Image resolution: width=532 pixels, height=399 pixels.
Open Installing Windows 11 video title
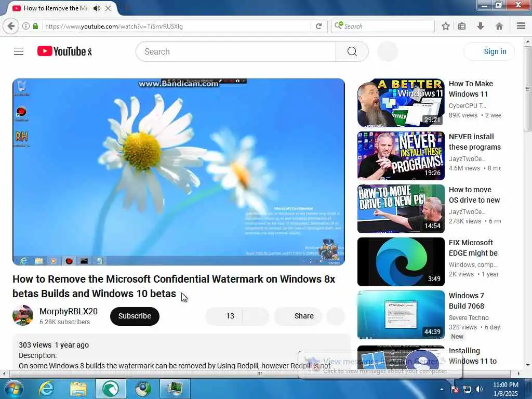point(473,355)
